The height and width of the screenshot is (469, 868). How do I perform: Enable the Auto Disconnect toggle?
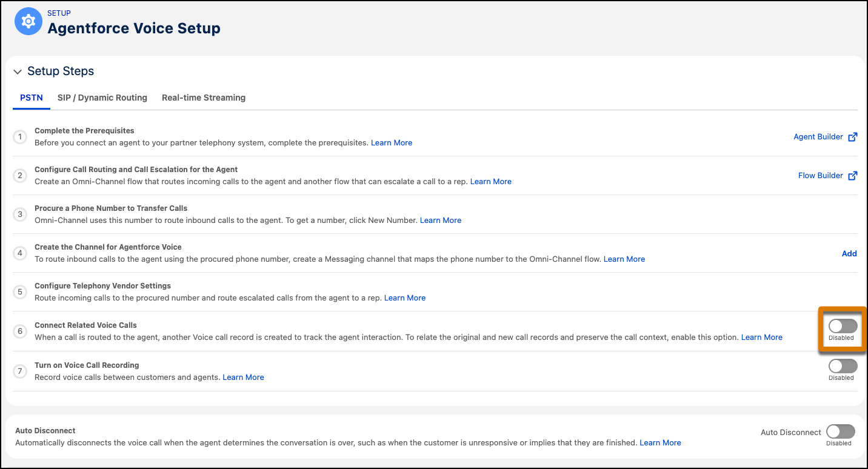(840, 431)
